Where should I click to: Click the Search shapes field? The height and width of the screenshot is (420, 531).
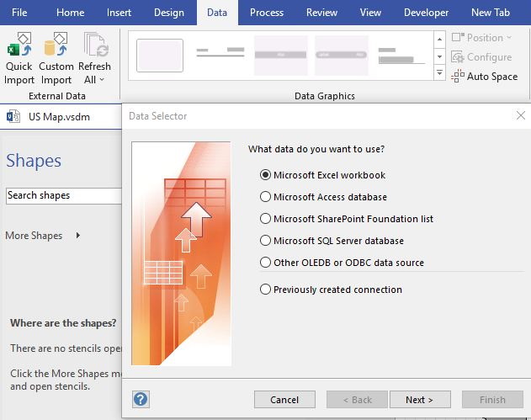(63, 195)
